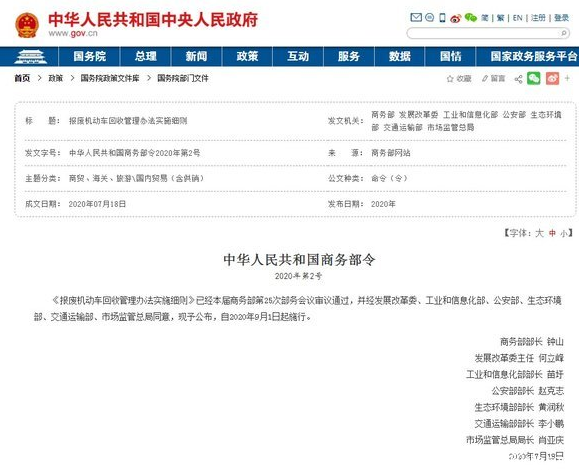Open the 政策 navigation menu item

247,56
